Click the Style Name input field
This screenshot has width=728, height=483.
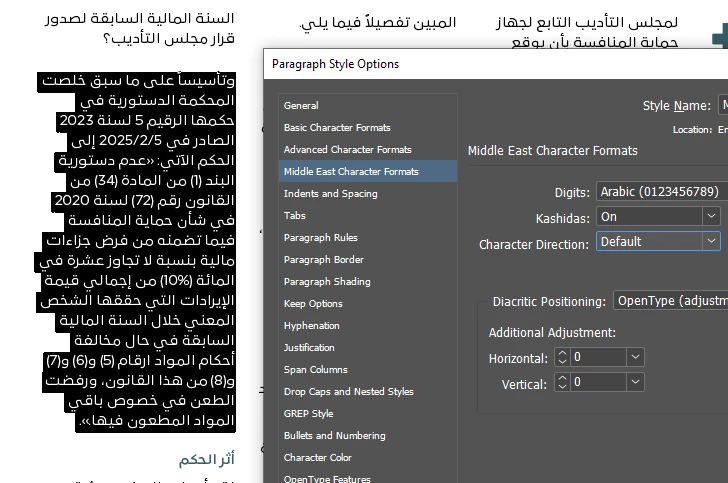pyautogui.click(x=723, y=105)
